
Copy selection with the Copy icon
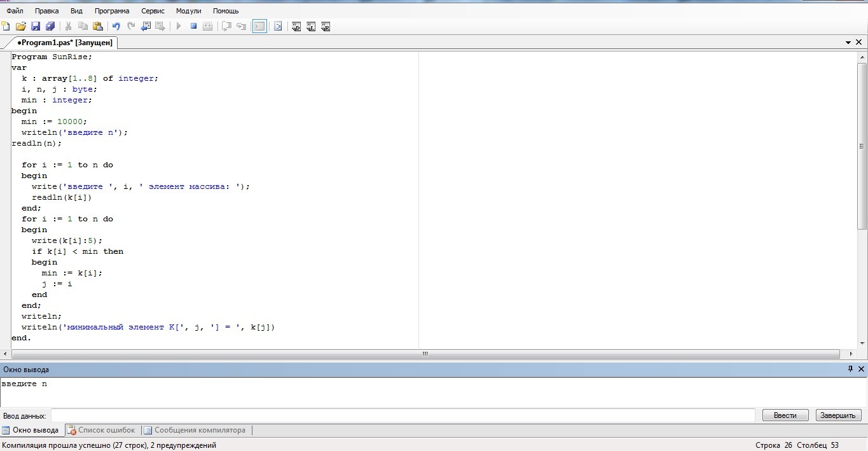click(83, 26)
